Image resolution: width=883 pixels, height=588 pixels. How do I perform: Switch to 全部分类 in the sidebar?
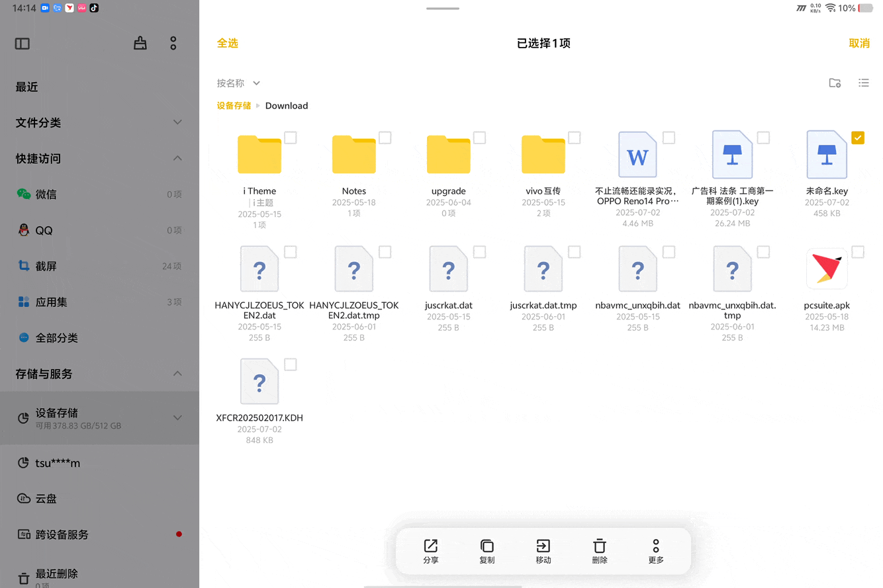click(x=56, y=337)
